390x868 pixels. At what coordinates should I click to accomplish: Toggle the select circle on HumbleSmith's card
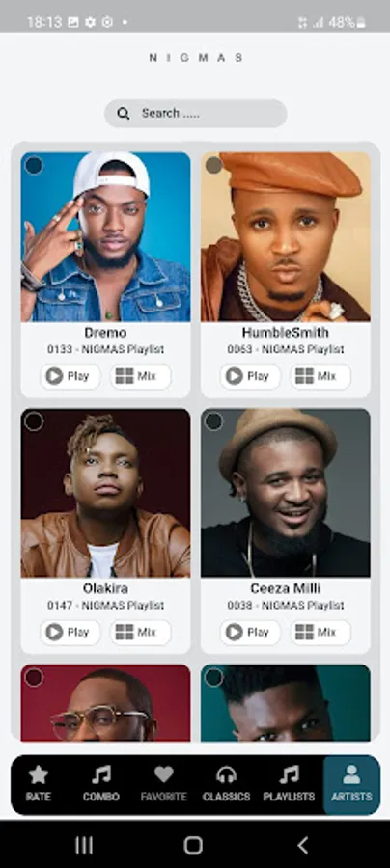214,166
